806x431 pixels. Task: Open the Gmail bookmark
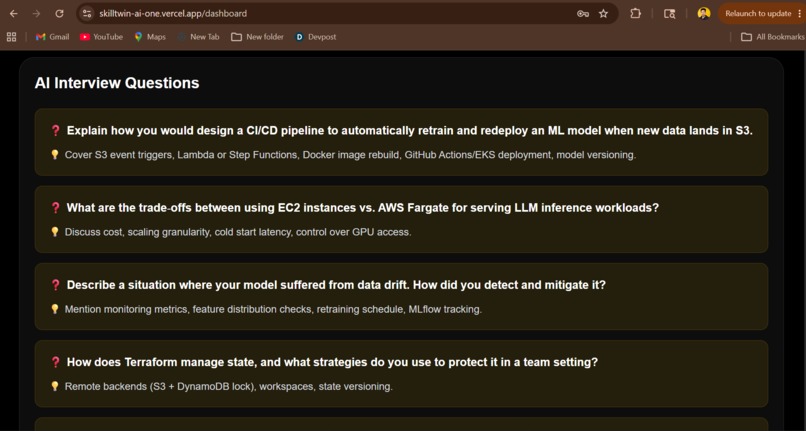coord(52,37)
